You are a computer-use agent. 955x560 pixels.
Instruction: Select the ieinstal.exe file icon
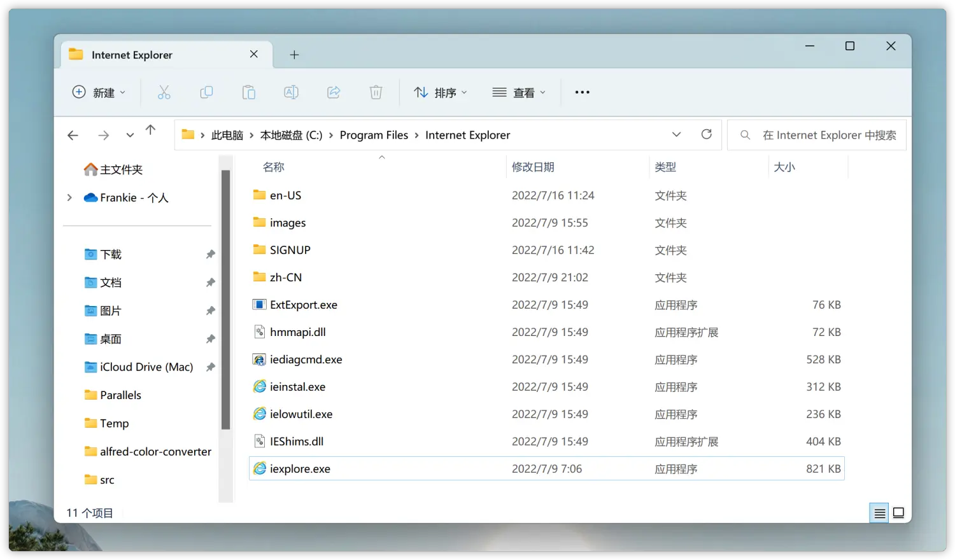[259, 386]
